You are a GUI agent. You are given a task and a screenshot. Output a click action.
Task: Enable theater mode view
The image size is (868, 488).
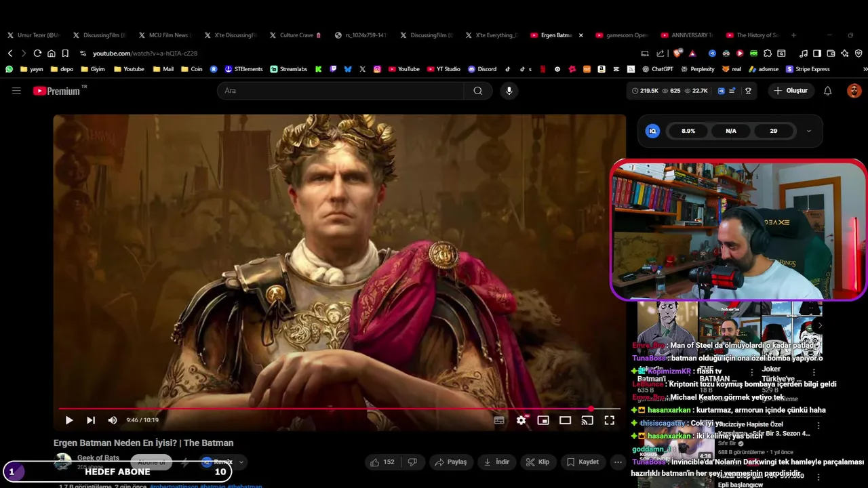pyautogui.click(x=565, y=420)
